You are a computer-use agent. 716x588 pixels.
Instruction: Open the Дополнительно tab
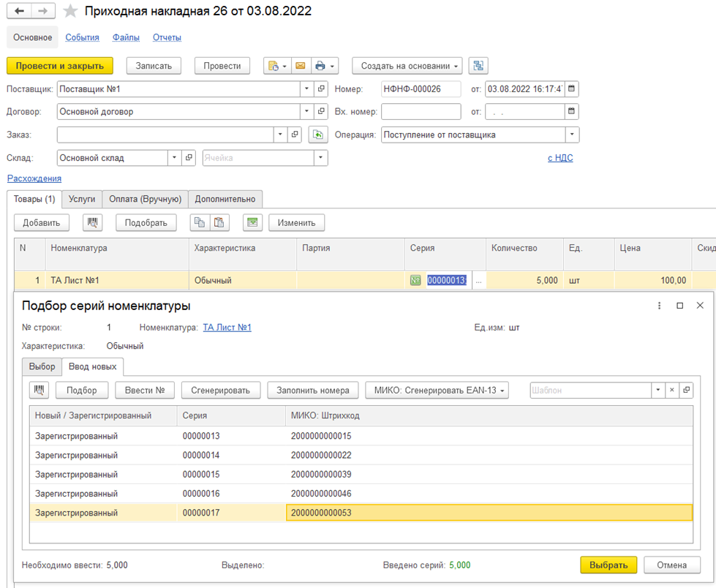click(225, 199)
